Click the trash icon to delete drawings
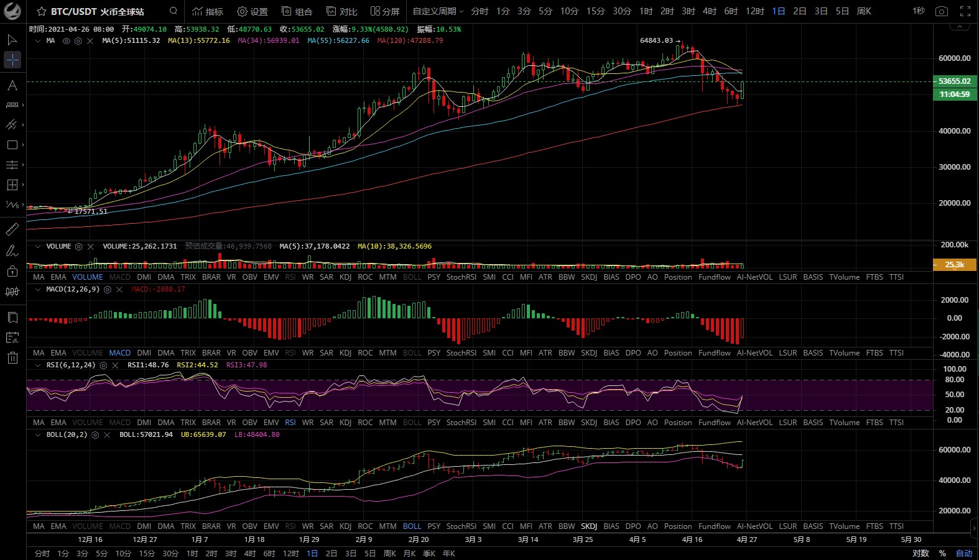The width and height of the screenshot is (979, 560). [x=12, y=357]
